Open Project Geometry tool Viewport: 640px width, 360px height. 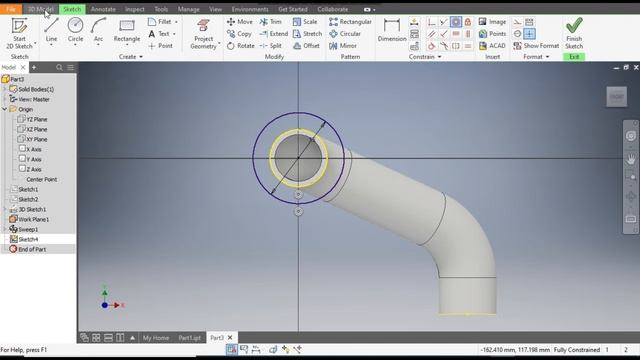tap(203, 34)
